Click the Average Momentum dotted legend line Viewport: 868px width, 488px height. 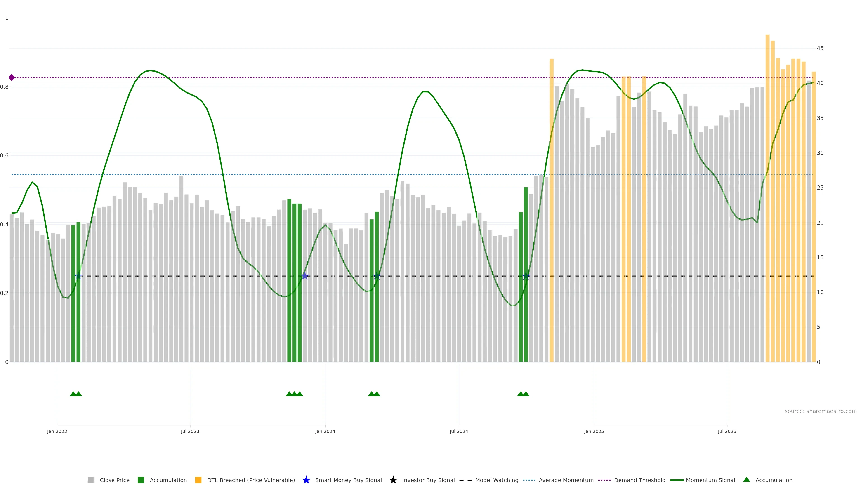click(529, 480)
